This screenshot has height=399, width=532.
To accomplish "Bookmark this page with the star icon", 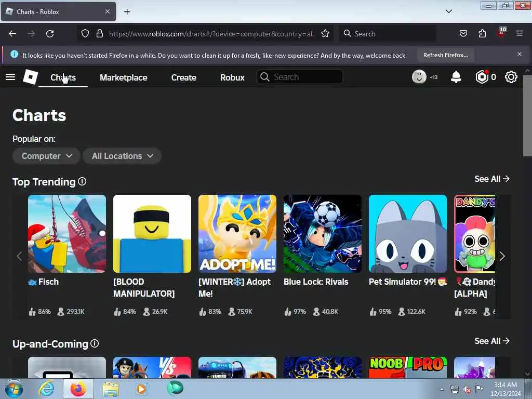I will tap(325, 34).
